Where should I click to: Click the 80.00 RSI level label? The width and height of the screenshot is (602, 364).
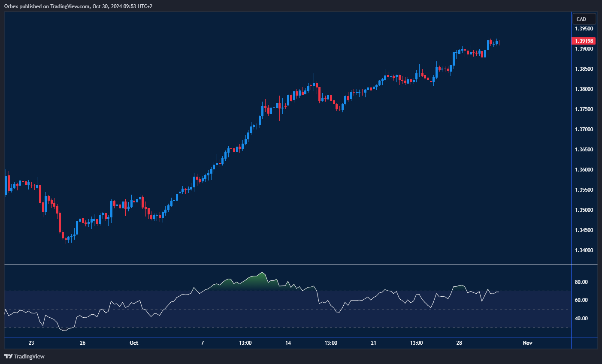point(581,282)
